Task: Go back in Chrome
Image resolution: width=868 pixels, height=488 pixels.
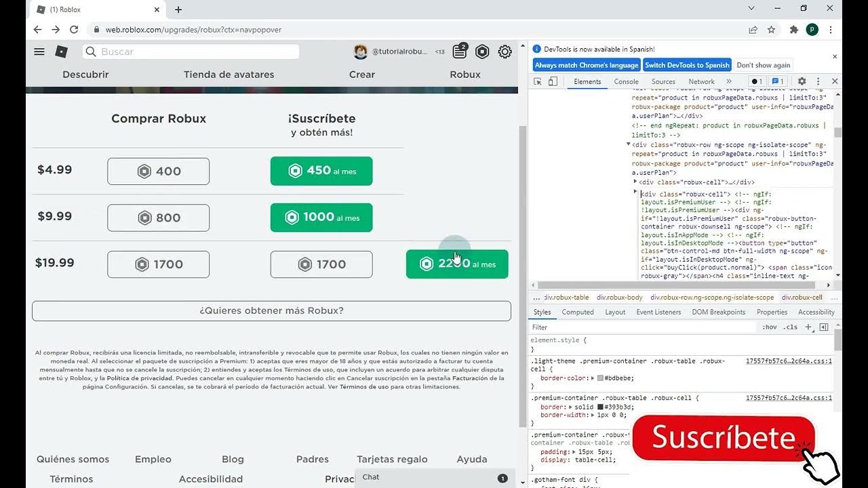Action: point(37,30)
